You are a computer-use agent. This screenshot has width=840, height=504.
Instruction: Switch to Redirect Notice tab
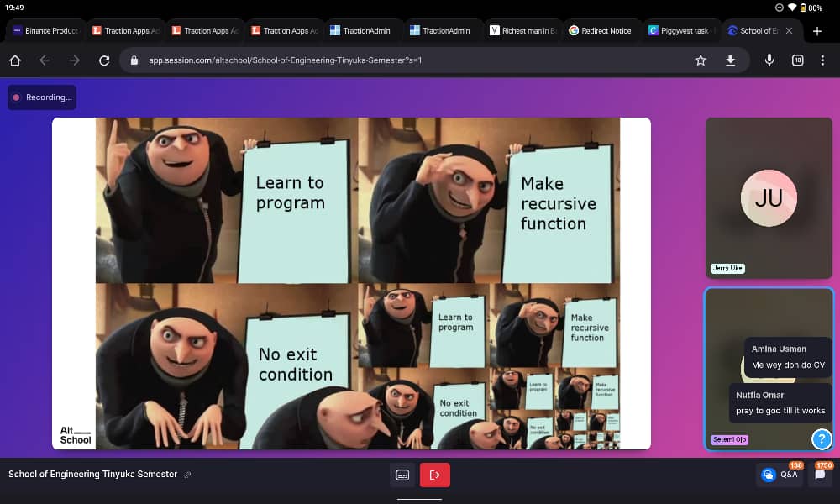tap(602, 30)
